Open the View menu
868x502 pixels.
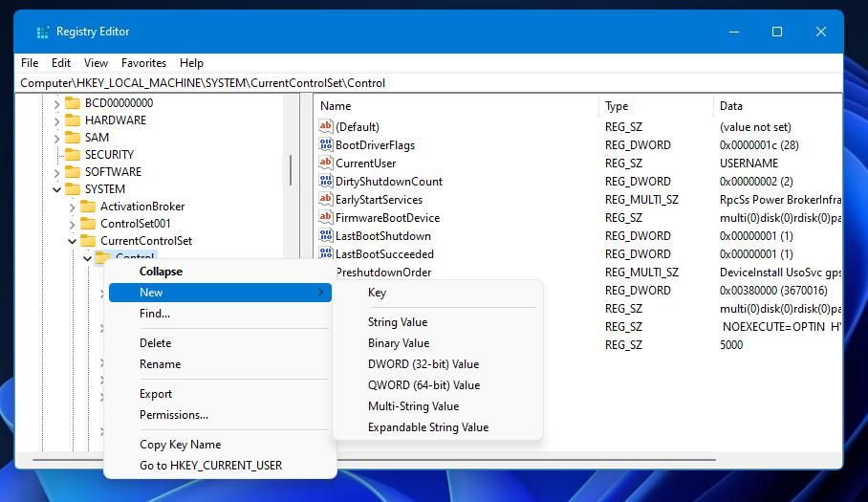(96, 63)
